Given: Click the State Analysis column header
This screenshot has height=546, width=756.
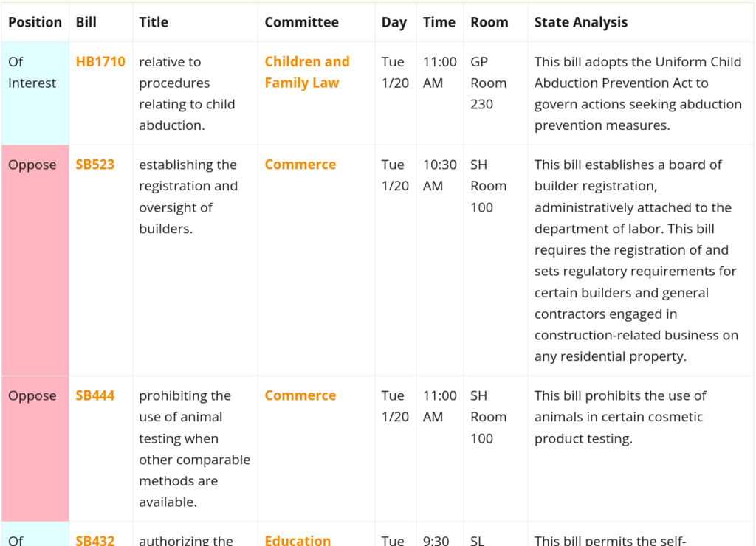Looking at the screenshot, I should pyautogui.click(x=581, y=22).
